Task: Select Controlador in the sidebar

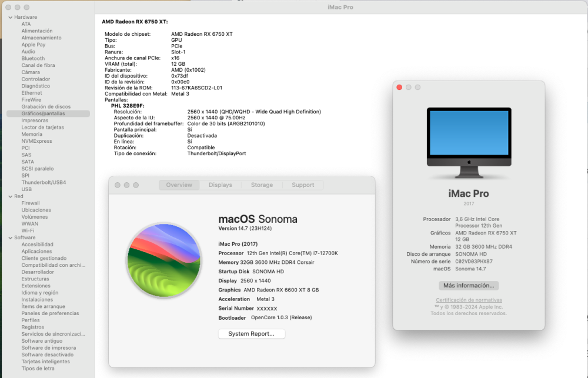Action: click(x=36, y=79)
